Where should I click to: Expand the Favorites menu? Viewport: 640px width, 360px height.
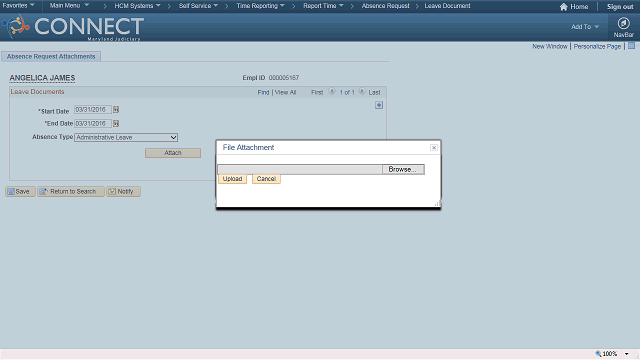pos(18,6)
